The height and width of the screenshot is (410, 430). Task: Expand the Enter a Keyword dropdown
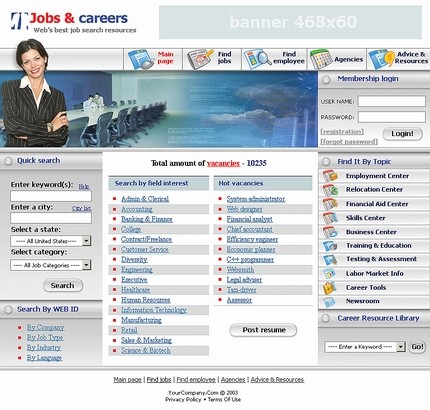[x=365, y=347]
